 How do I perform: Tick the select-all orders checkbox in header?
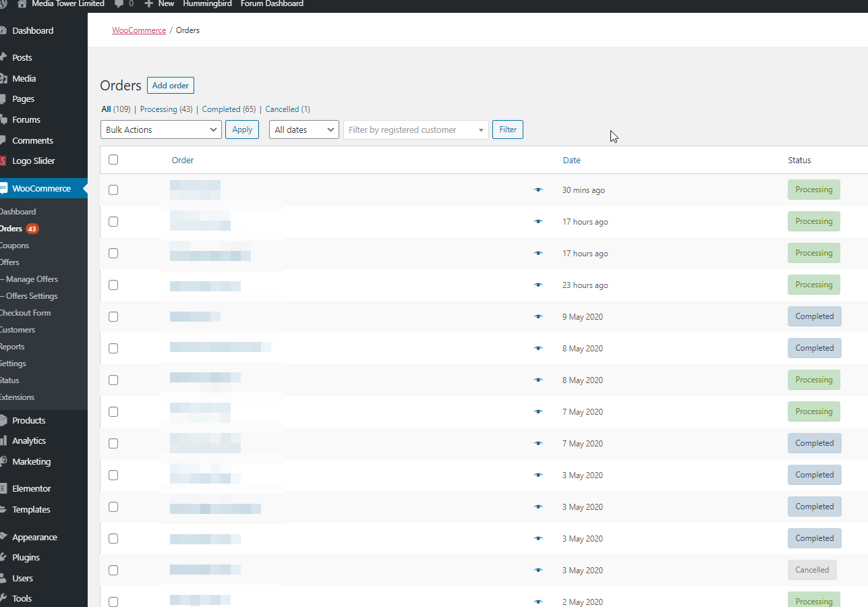coord(113,160)
